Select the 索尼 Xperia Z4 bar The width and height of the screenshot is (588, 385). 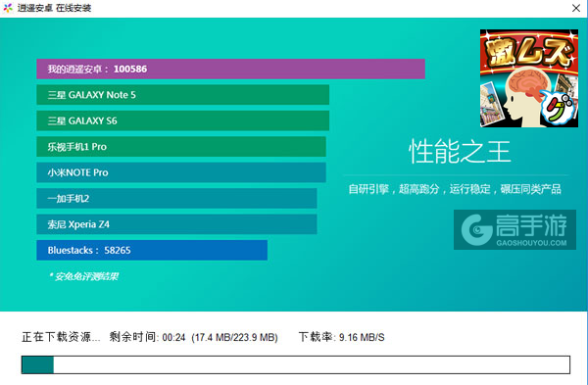[x=176, y=224]
